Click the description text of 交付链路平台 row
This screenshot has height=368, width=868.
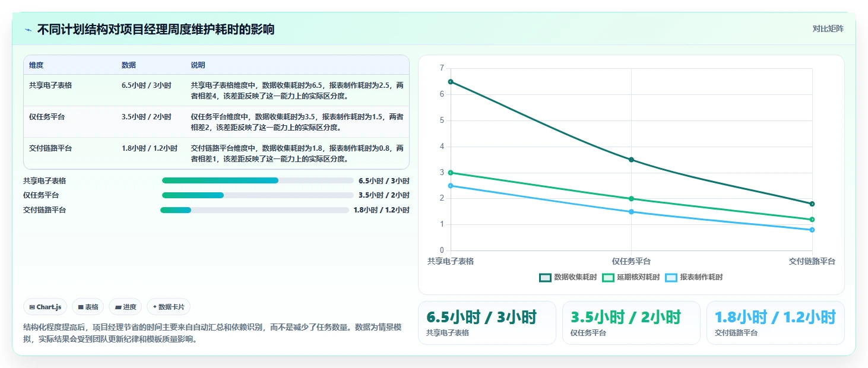pyautogui.click(x=297, y=154)
